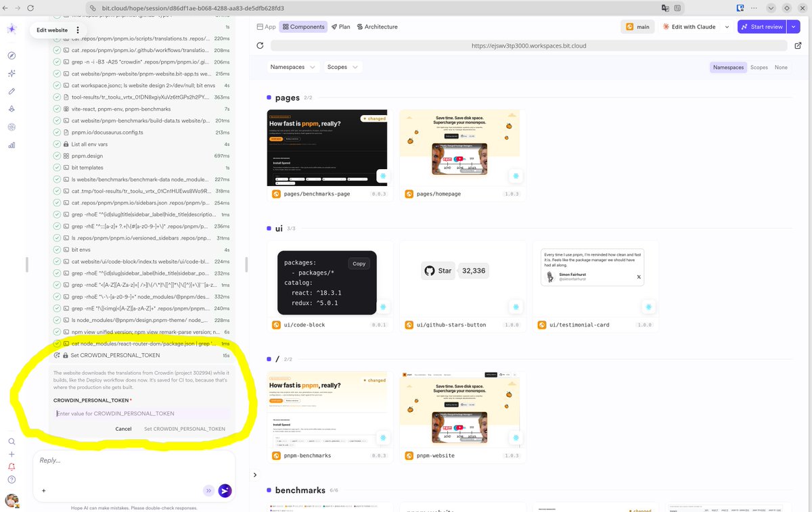812x512 pixels.
Task: Switch to the Components tab
Action: (303, 27)
